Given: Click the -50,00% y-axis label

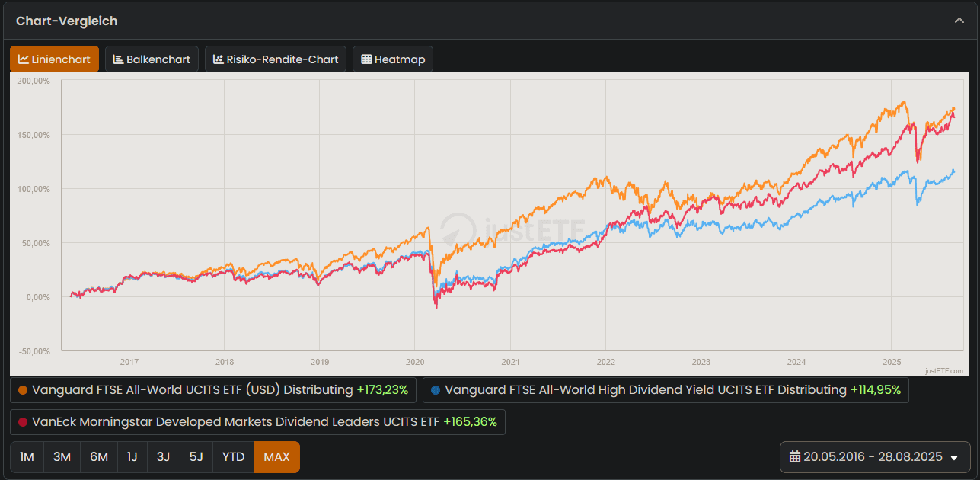Looking at the screenshot, I should tap(33, 351).
